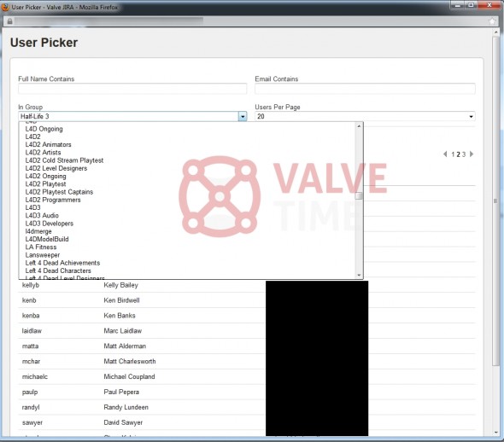
Task: Select Left 4 Dead Achievements option
Action: pos(62,263)
